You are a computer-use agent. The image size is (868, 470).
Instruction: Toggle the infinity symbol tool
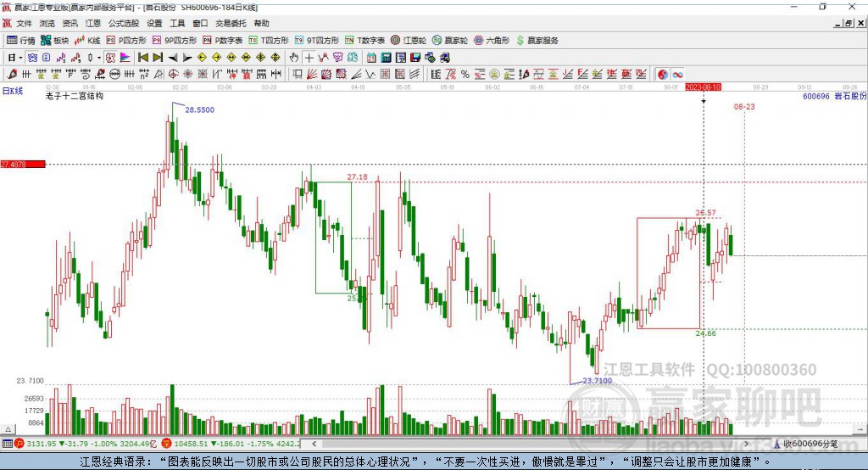coord(677,75)
